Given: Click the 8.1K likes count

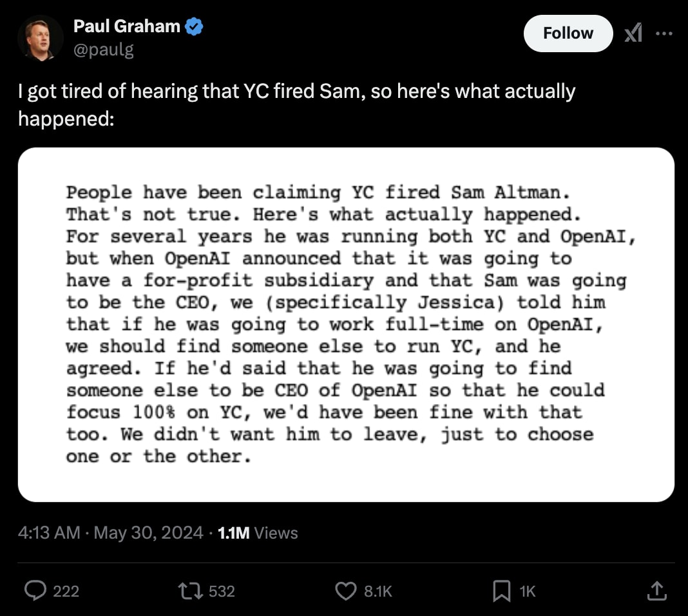Looking at the screenshot, I should tap(378, 591).
